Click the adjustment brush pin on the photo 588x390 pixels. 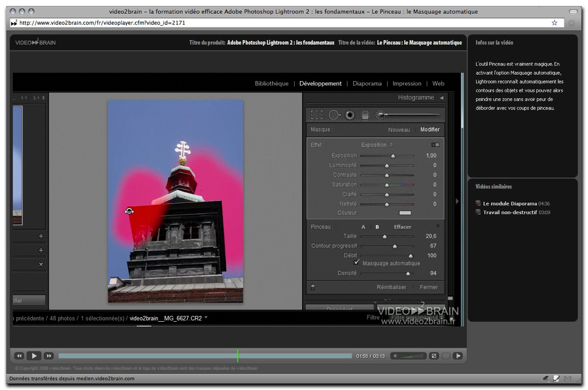[x=129, y=211]
